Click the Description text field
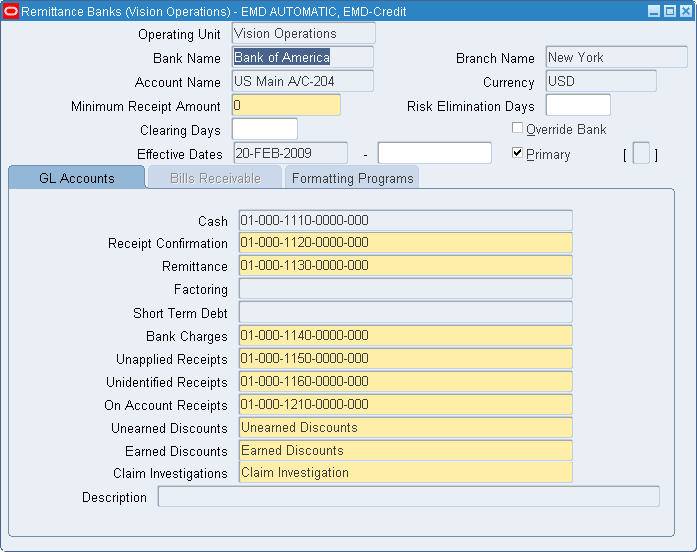This screenshot has height=552, width=697. coord(409,497)
